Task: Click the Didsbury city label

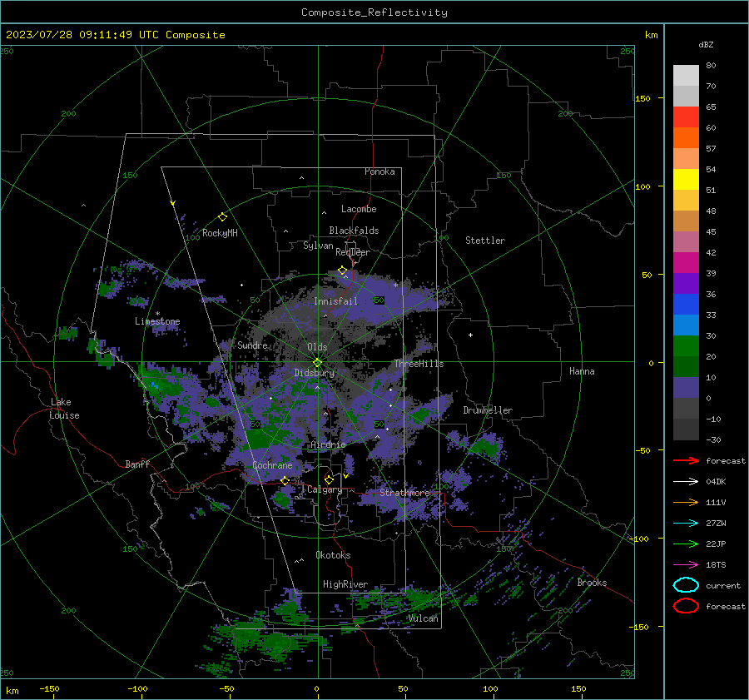Action: coord(314,373)
